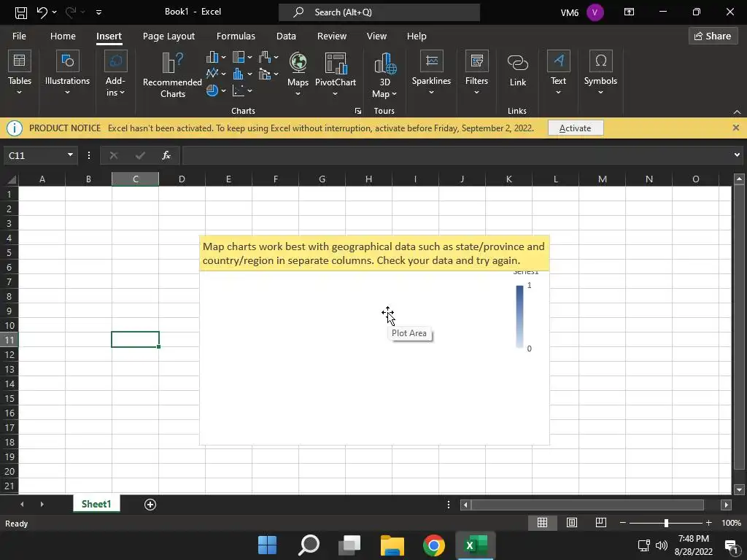Open Ribbon Display Options icon
This screenshot has width=747, height=560.
[x=629, y=12]
